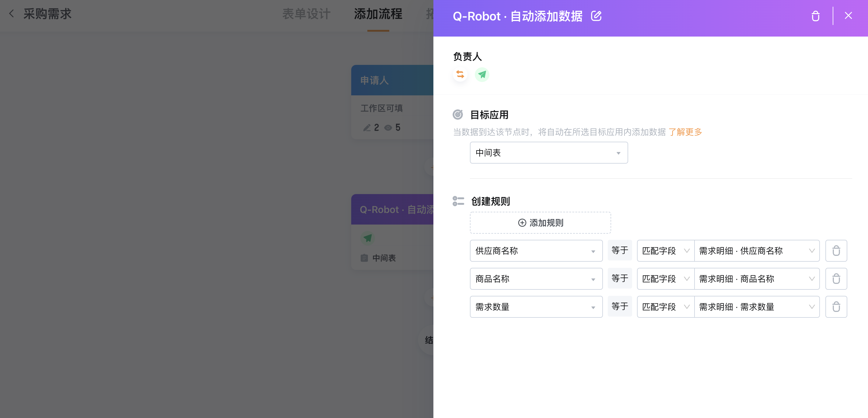Screen dimensions: 868x418
Task: Go back using the arrow beside 采购需求
Action: pyautogui.click(x=12, y=14)
